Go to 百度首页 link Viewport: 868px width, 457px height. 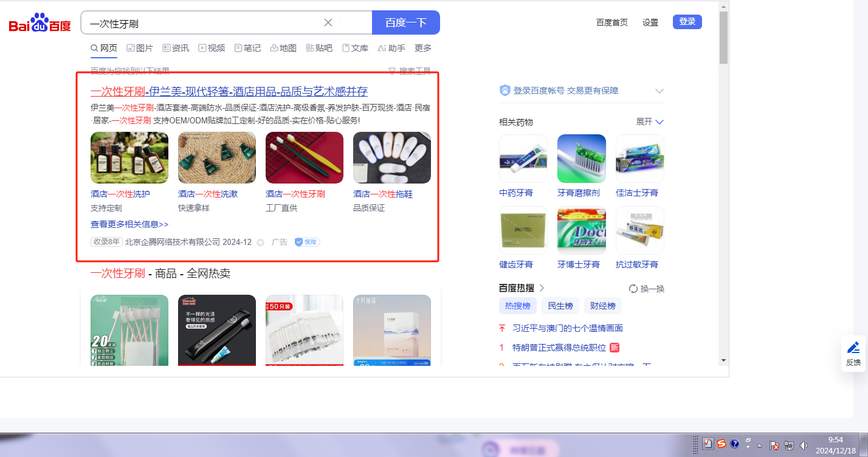[x=612, y=22]
